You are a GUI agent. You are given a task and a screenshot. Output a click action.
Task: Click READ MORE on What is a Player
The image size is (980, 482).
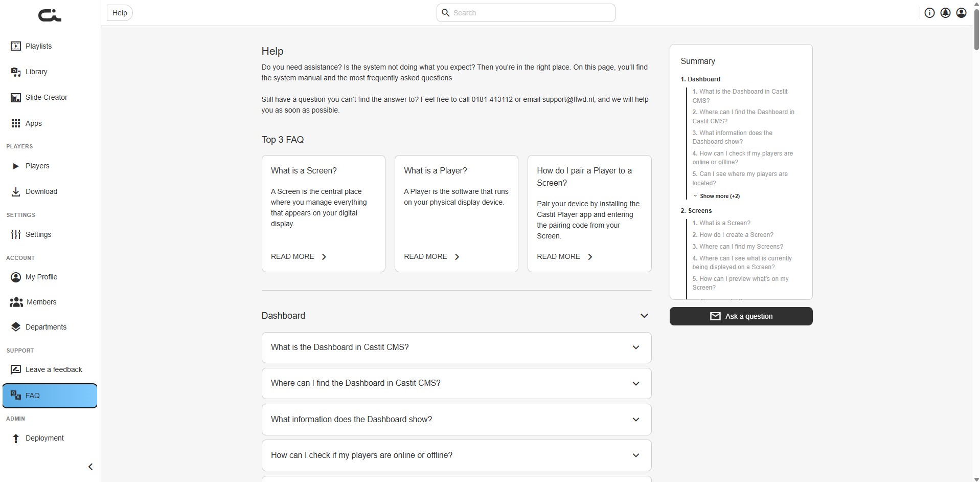tap(425, 256)
